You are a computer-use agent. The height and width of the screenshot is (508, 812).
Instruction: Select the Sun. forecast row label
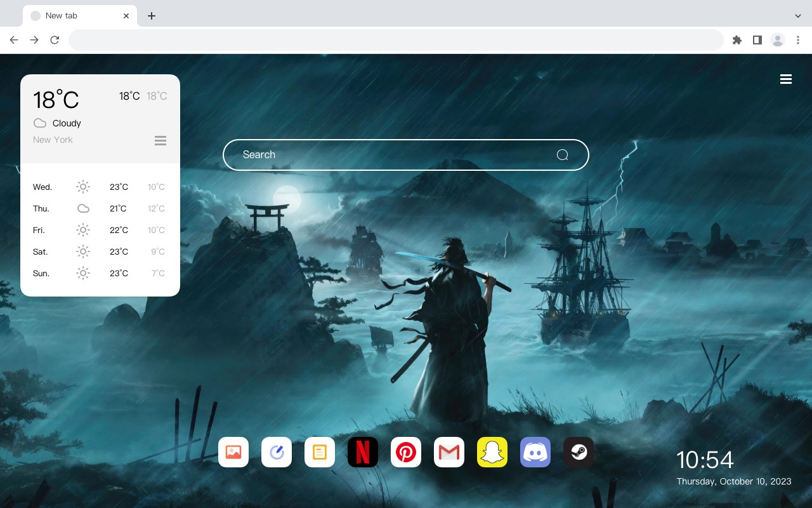tap(41, 274)
